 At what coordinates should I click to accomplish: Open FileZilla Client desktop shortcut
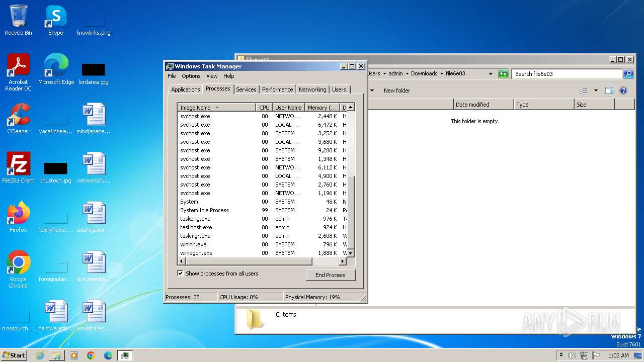click(x=18, y=168)
